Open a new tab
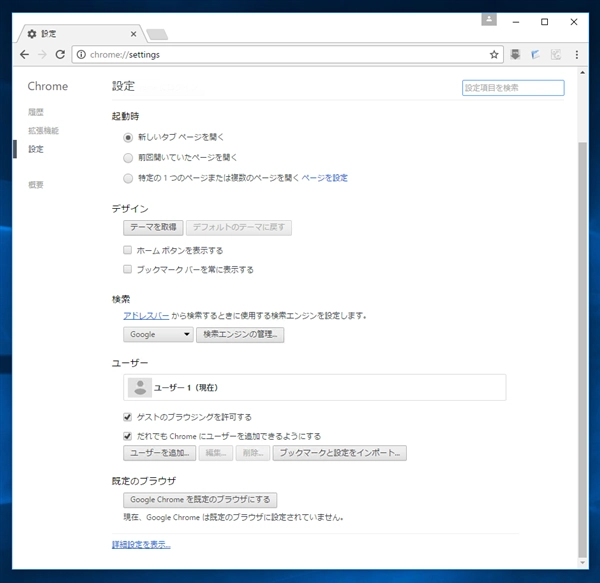The image size is (600, 583). [157, 34]
